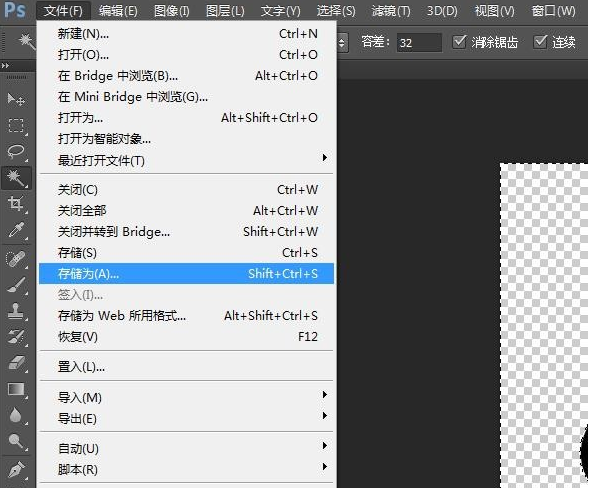Expand 自动(U) submenu
Screen dimensions: 590x488
(187, 448)
